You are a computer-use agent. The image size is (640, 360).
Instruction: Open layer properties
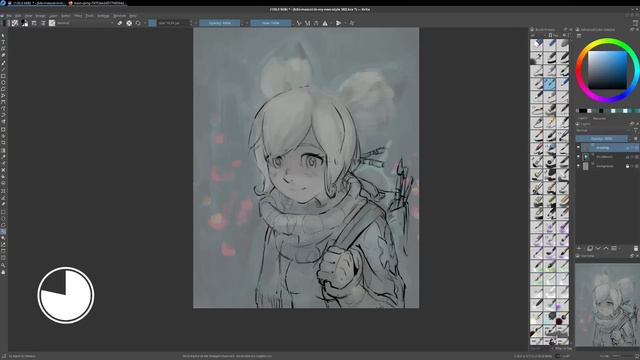click(613, 248)
